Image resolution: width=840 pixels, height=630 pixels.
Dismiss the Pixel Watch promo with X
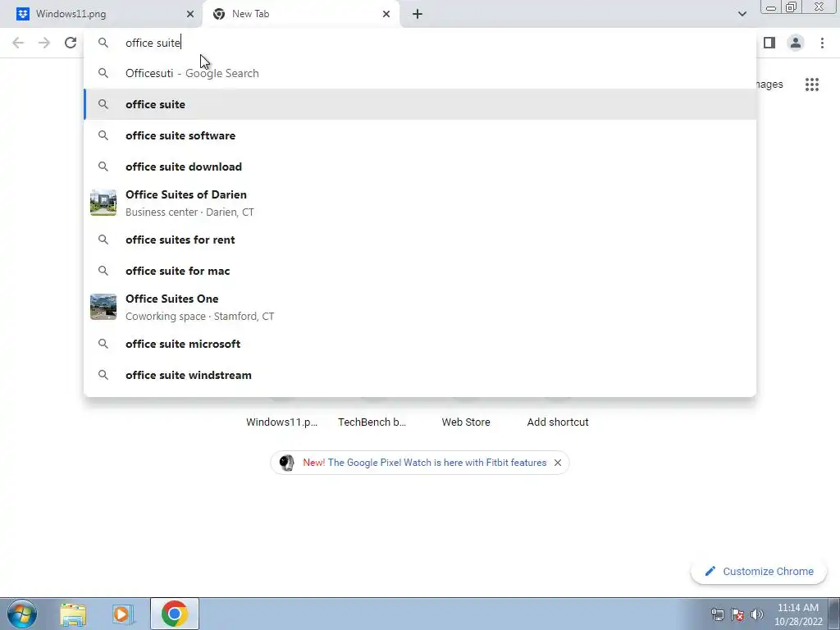[558, 463]
